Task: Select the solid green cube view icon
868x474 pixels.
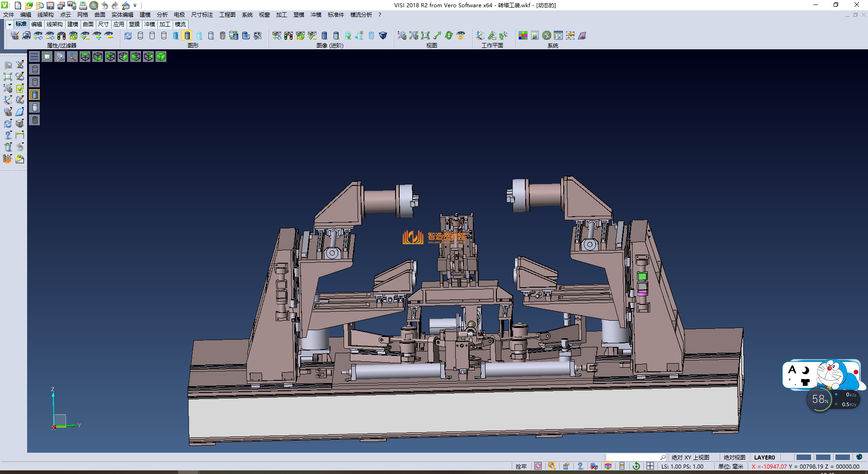Action: pyautogui.click(x=161, y=57)
